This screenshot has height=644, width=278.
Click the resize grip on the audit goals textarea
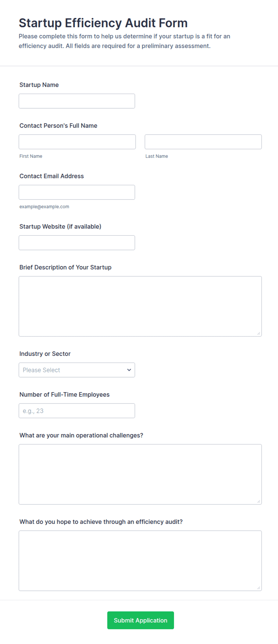(259, 588)
